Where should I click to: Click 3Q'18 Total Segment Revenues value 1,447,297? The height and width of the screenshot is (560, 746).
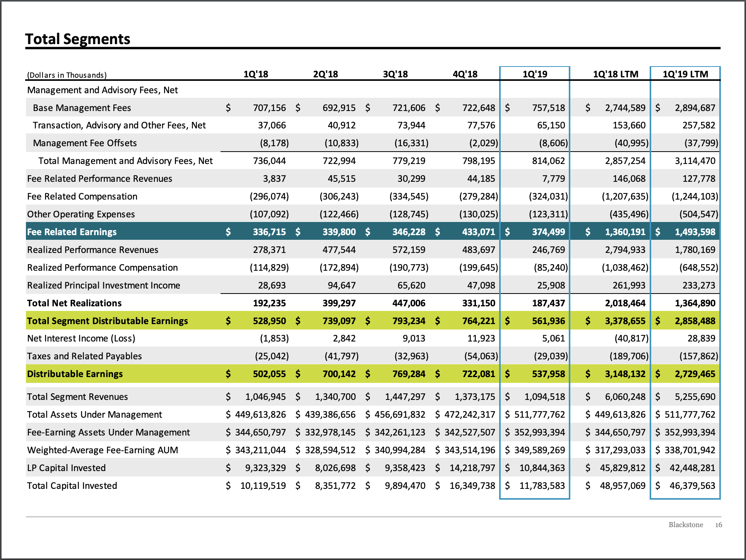pyautogui.click(x=405, y=397)
